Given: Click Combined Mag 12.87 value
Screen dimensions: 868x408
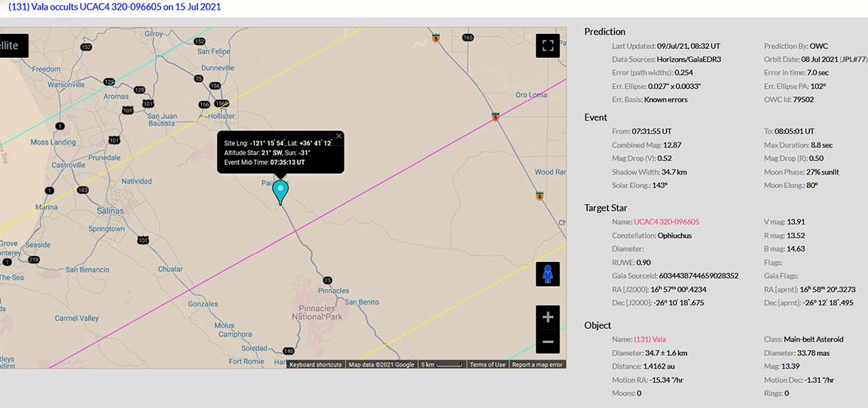Looking at the screenshot, I should (x=671, y=145).
